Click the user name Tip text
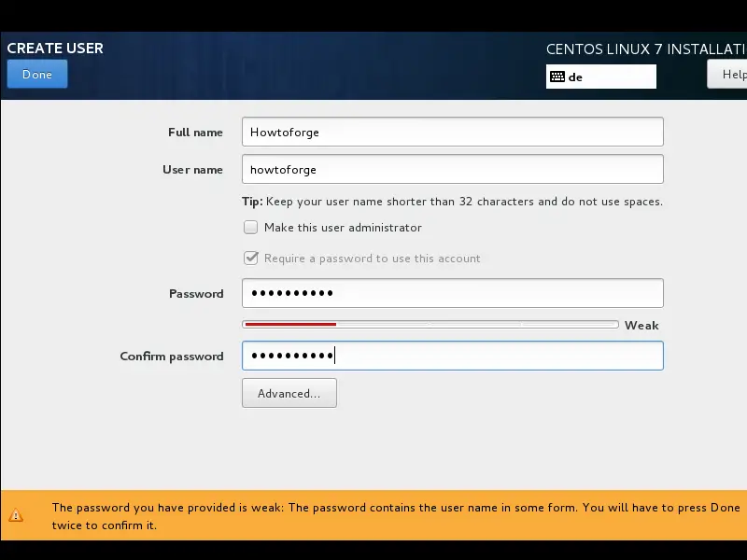 (452, 202)
